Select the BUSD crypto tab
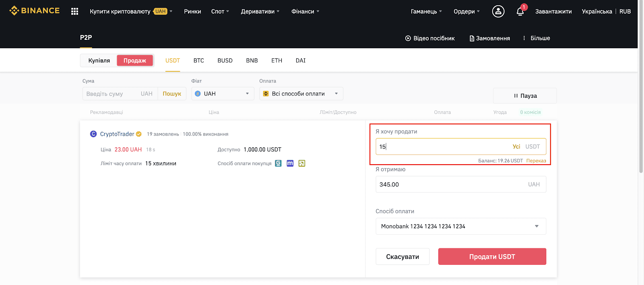Viewport: 644px width, 285px height. [x=225, y=60]
